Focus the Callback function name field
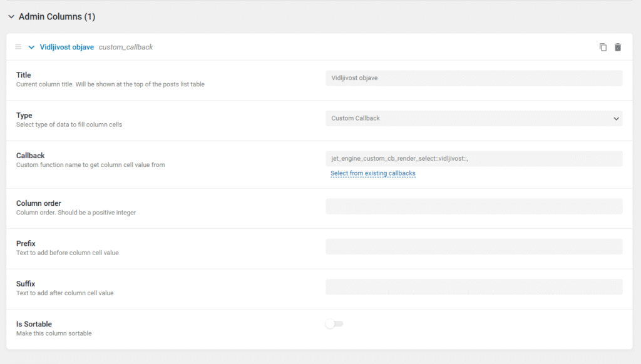Screen dimensions: 641x364 (473, 159)
